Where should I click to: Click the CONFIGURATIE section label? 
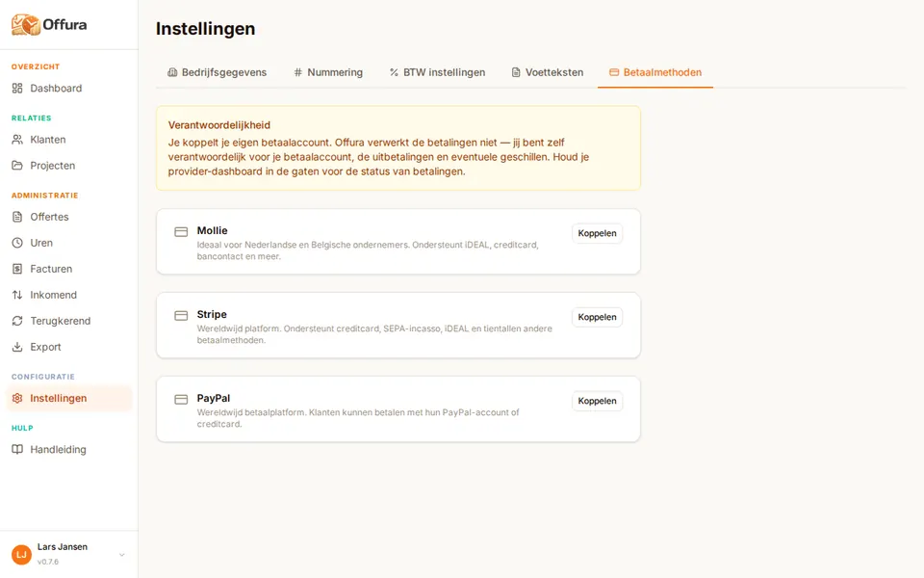click(43, 377)
